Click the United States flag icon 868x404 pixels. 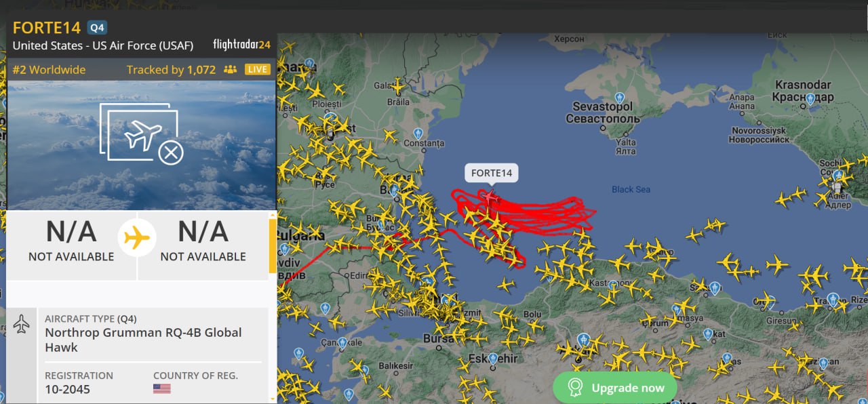click(x=161, y=389)
